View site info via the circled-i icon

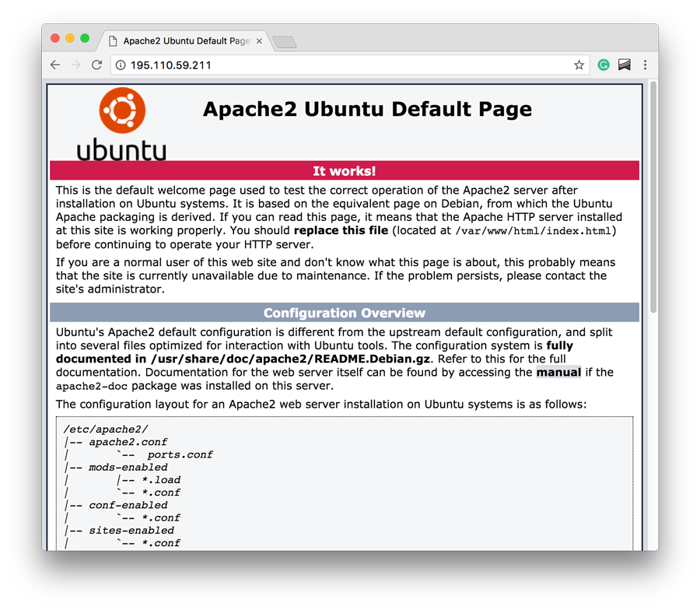[119, 65]
